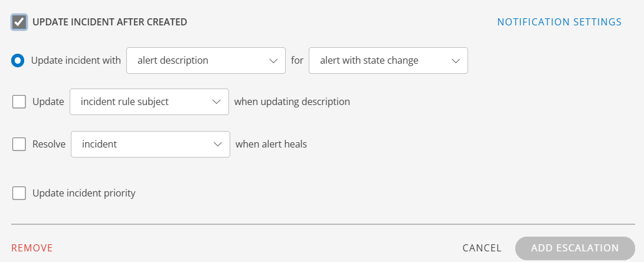This screenshot has width=644, height=262.
Task: Open the Resolve incident dropdown field
Action: (143, 144)
